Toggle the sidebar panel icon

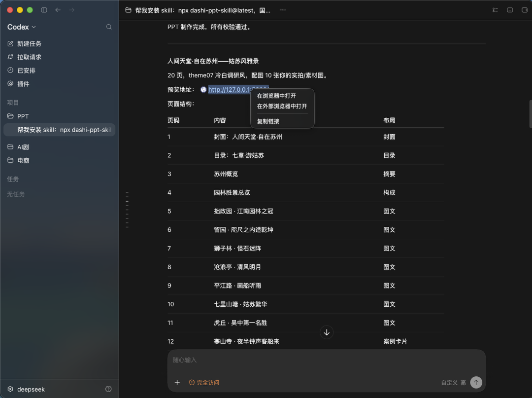[44, 10]
